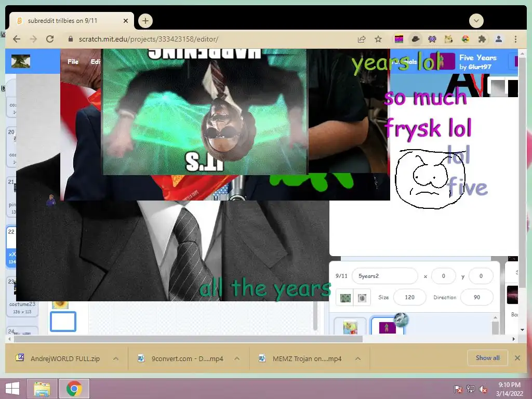Viewport: 532px width, 399px height.
Task: Open the 'Five Years by Glurt97' project header
Action: pyautogui.click(x=478, y=62)
